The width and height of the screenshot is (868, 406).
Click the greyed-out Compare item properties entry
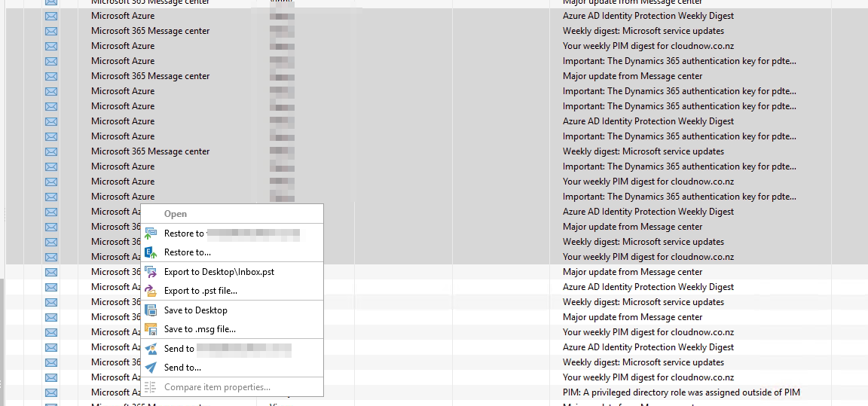tap(232, 387)
